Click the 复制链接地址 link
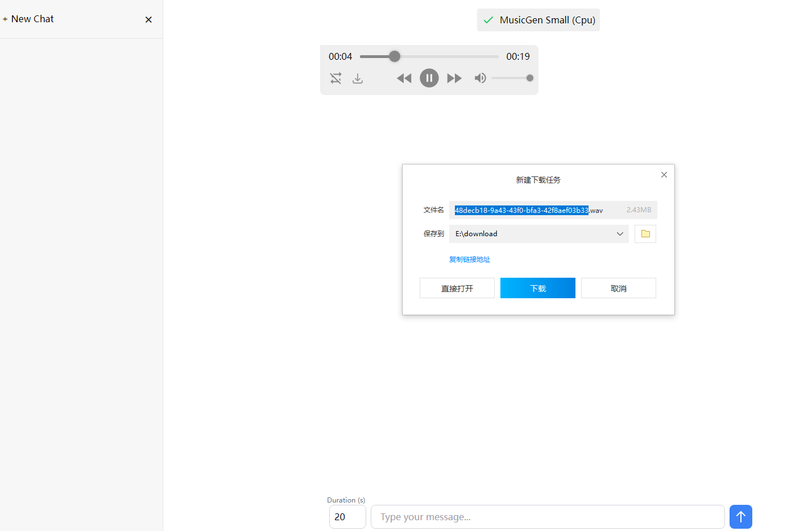The width and height of the screenshot is (812, 531). point(470,260)
